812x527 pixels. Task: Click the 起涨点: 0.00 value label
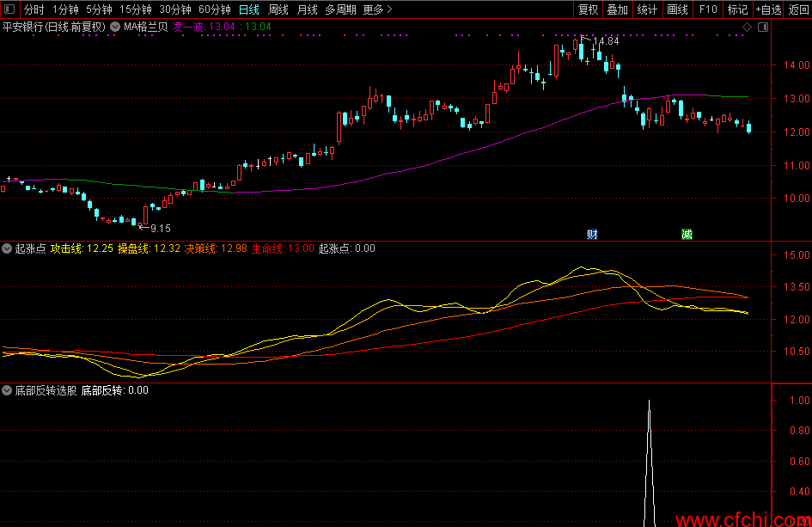pyautogui.click(x=347, y=248)
